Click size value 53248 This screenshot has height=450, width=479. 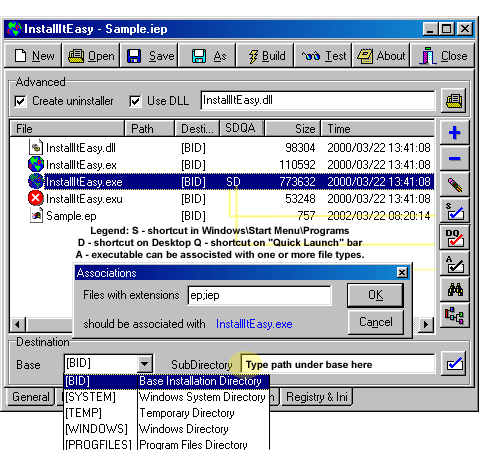pyautogui.click(x=300, y=199)
